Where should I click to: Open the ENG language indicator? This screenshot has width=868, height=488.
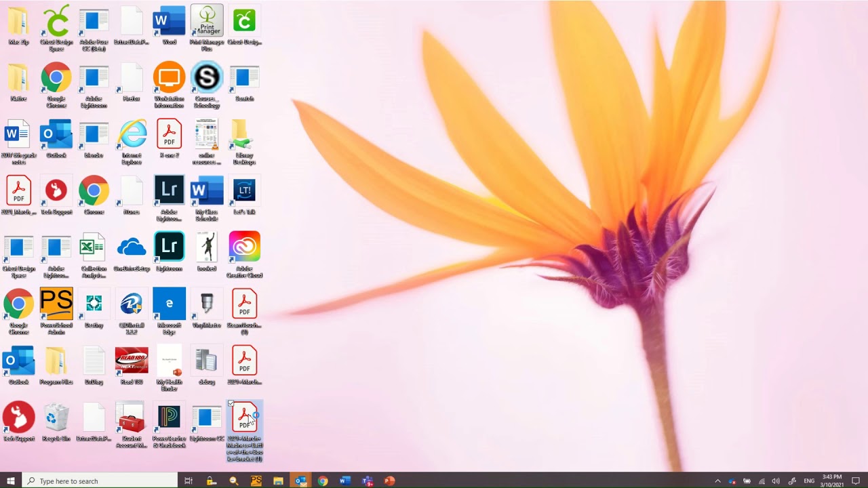point(809,481)
